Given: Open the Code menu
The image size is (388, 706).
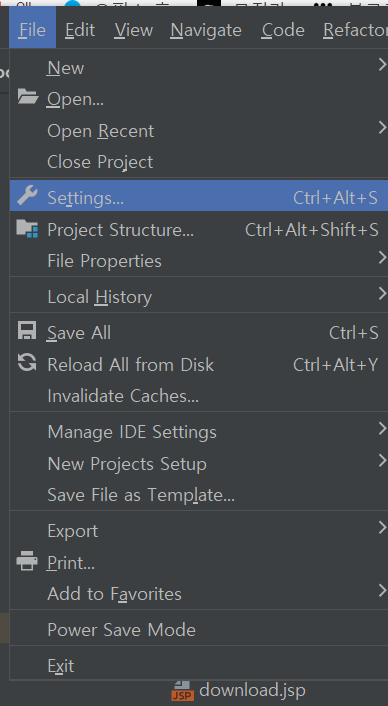Looking at the screenshot, I should [x=283, y=30].
